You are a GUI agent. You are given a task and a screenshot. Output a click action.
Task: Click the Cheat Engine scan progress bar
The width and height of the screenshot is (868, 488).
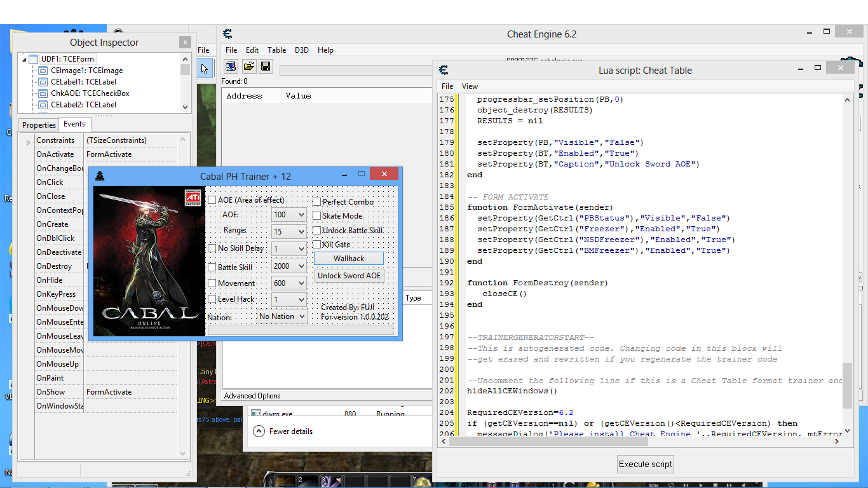(x=356, y=70)
